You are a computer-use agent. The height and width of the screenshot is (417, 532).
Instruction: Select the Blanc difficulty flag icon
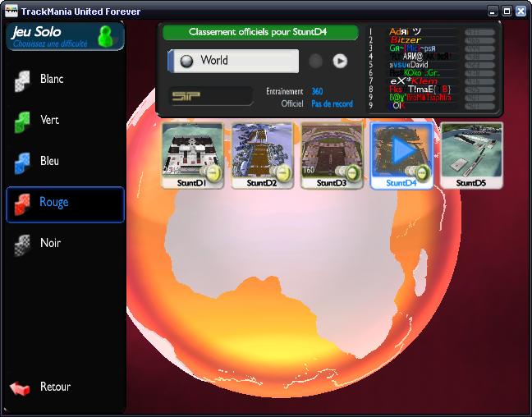[22, 80]
